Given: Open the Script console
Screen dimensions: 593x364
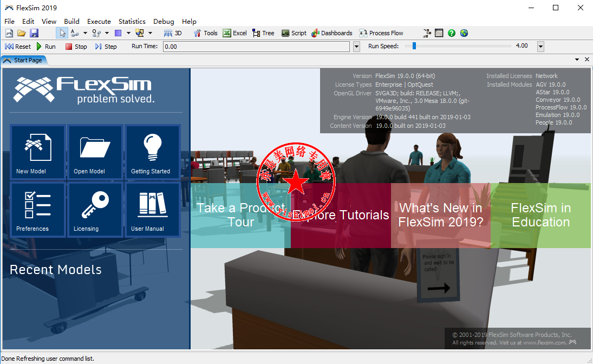Looking at the screenshot, I should [x=294, y=33].
